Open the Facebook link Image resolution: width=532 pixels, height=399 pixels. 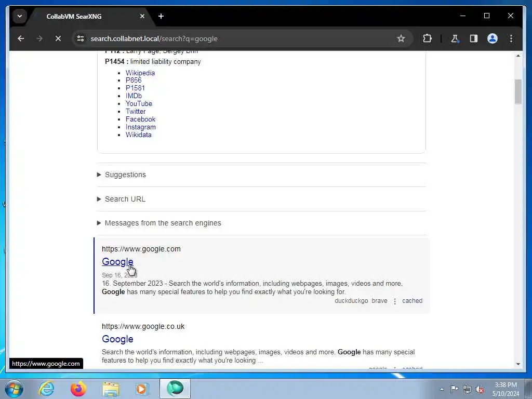pos(140,119)
